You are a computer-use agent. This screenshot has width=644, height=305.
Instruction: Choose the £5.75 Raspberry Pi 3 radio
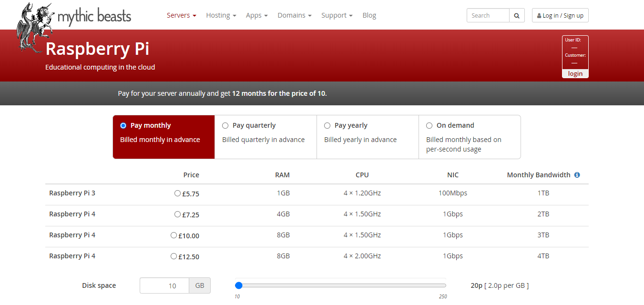[177, 193]
